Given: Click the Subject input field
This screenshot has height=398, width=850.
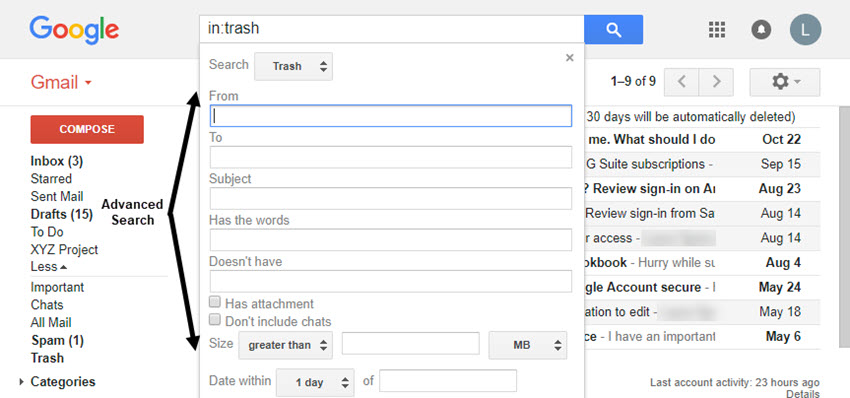Looking at the screenshot, I should (391, 198).
